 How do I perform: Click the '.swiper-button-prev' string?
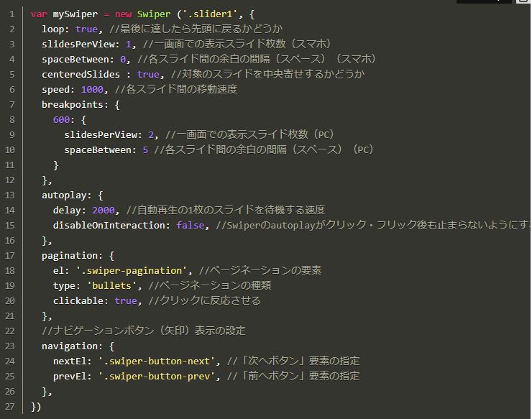point(157,376)
